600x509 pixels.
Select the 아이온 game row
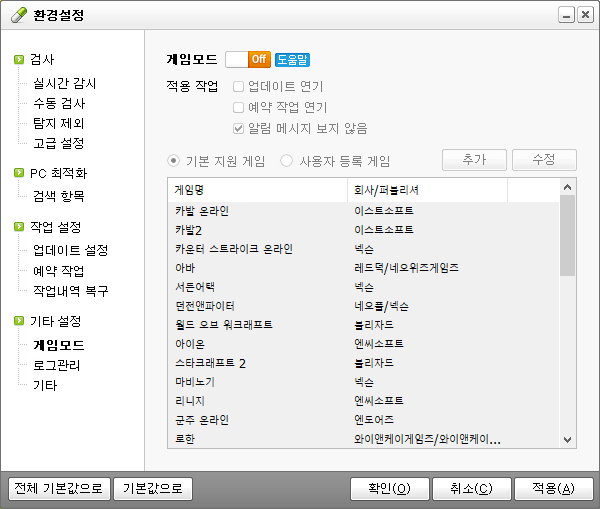click(364, 344)
